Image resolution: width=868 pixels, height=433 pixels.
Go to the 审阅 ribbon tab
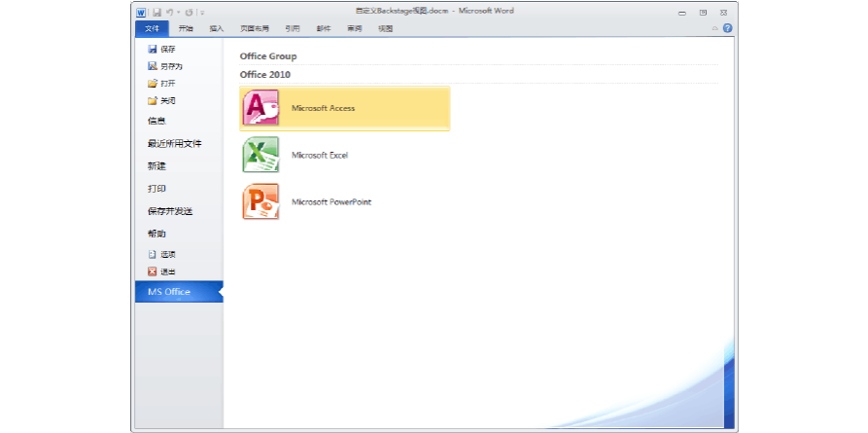click(354, 29)
